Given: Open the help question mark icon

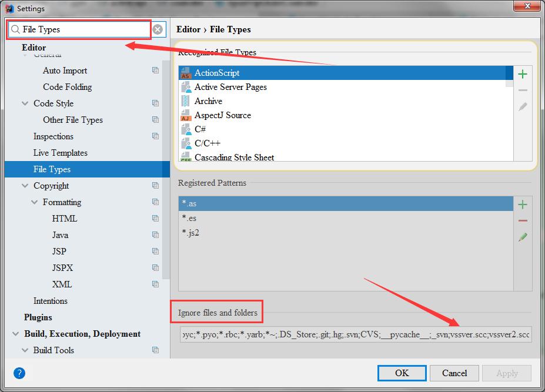Looking at the screenshot, I should [x=19, y=373].
